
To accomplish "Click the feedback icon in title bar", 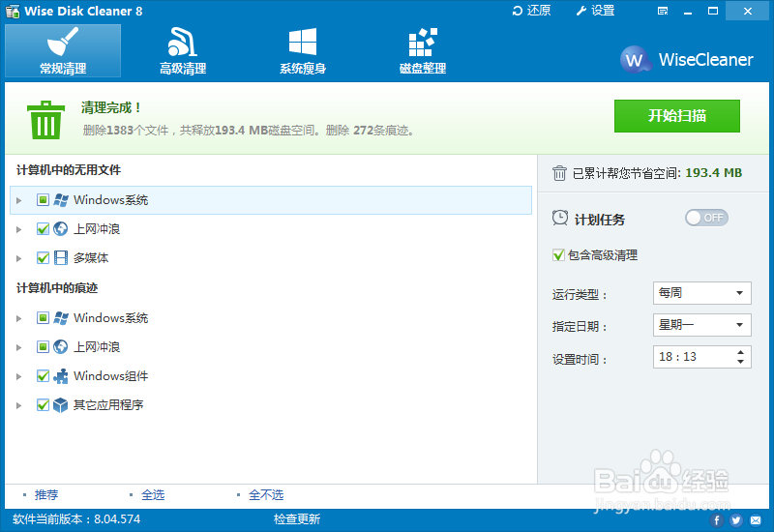I will point(663,11).
